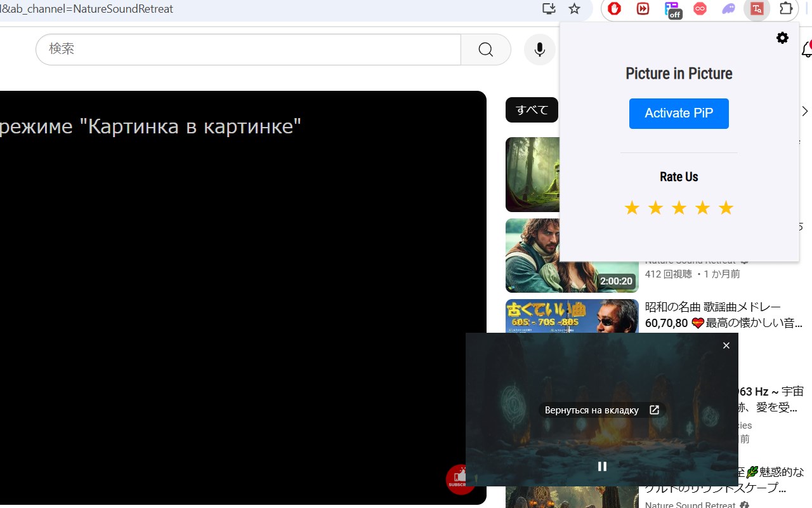Click the YouTube search magnifier button
Screen dimensions: 812x508
pyautogui.click(x=486, y=50)
